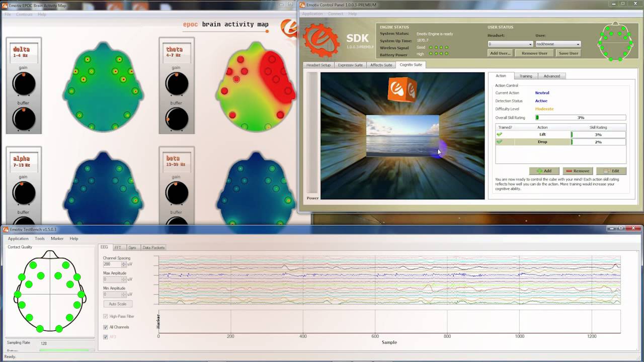
Task: Click the theta buffer knob
Action: point(177,119)
